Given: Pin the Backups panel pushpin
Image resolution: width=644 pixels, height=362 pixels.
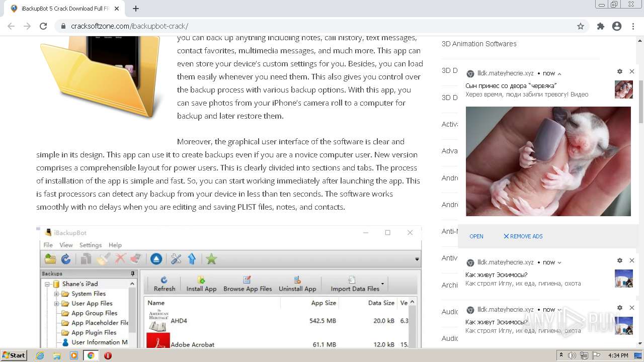Looking at the screenshot, I should [133, 274].
